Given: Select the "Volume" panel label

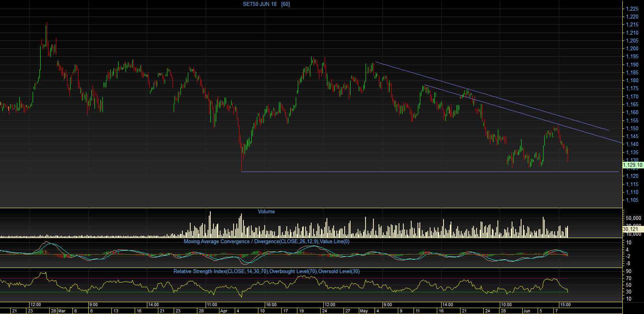Looking at the screenshot, I should [x=266, y=211].
